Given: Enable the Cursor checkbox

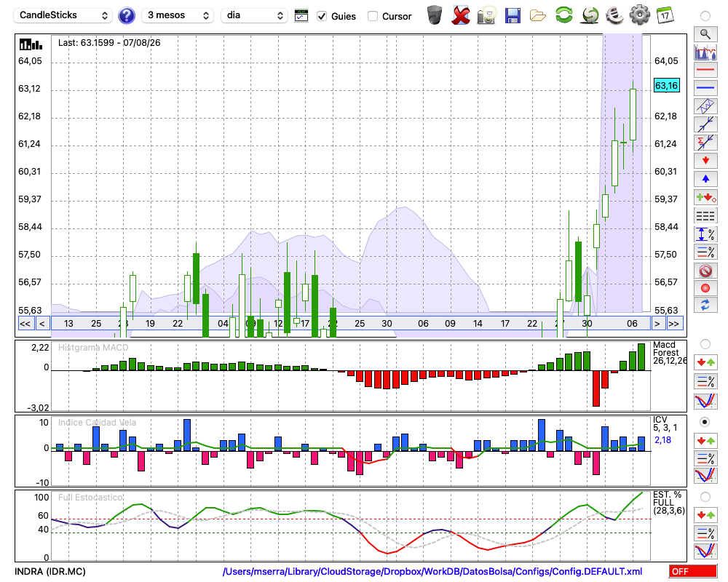Looking at the screenshot, I should (372, 16).
